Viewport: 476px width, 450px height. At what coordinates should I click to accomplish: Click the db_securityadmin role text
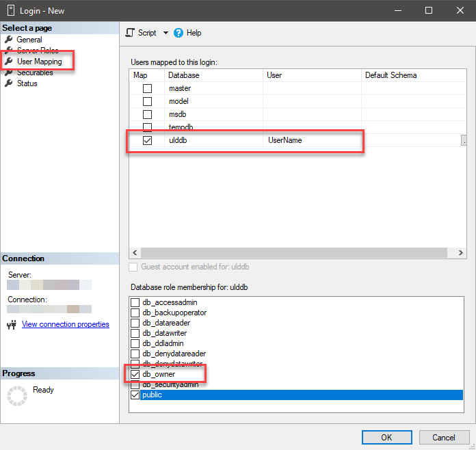click(x=170, y=385)
